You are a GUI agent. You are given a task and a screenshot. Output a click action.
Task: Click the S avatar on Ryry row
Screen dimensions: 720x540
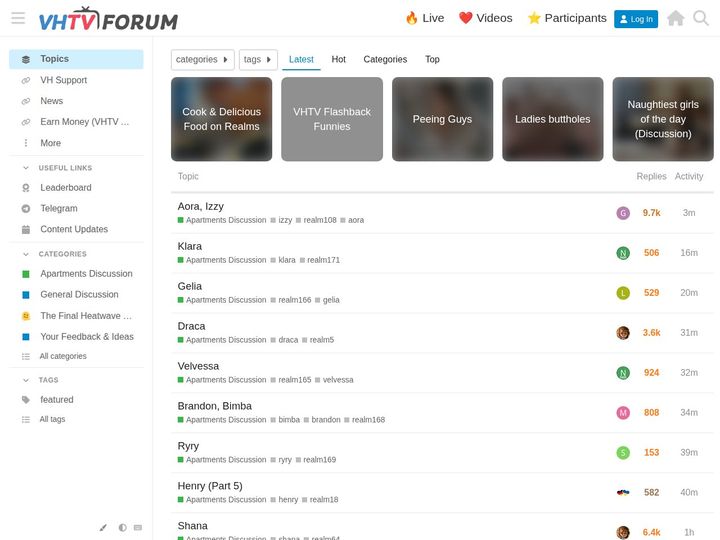click(x=623, y=453)
